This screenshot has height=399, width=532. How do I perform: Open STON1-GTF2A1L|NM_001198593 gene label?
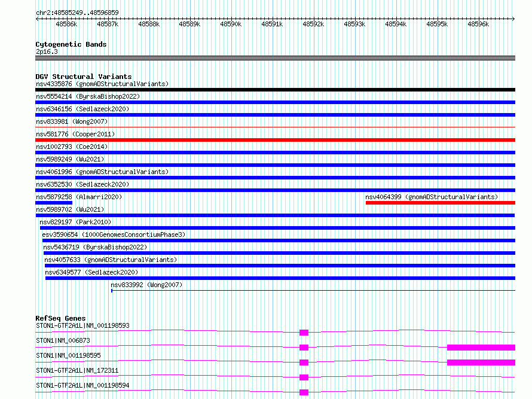point(82,325)
